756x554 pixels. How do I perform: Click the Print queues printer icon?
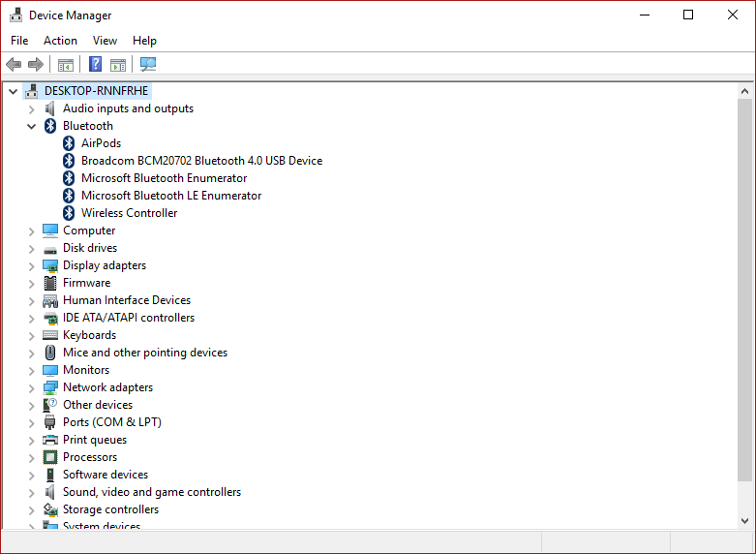(x=50, y=440)
